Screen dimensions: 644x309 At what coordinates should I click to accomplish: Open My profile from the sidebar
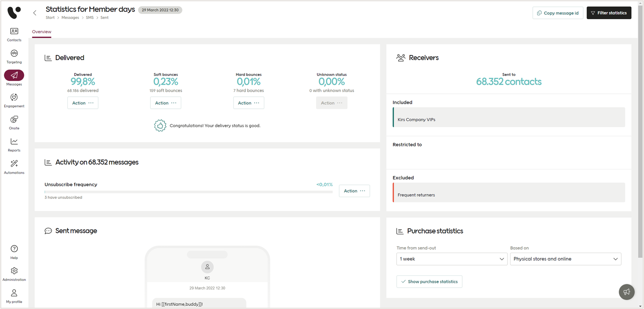[14, 295]
